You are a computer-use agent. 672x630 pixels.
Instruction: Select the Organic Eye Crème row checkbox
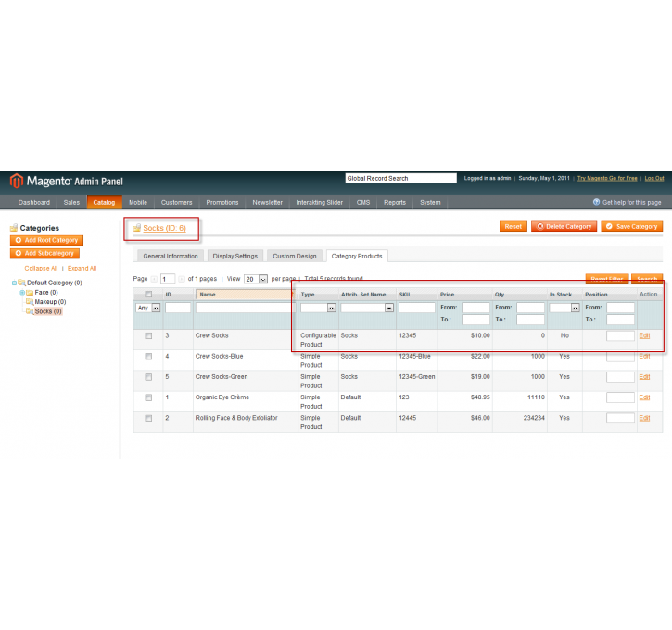pos(148,397)
